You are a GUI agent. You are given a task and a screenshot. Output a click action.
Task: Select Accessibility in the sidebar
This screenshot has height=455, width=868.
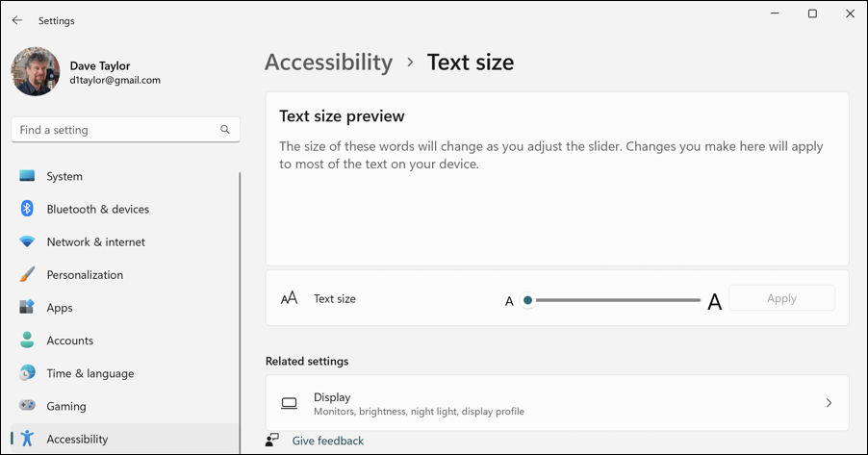[125, 439]
